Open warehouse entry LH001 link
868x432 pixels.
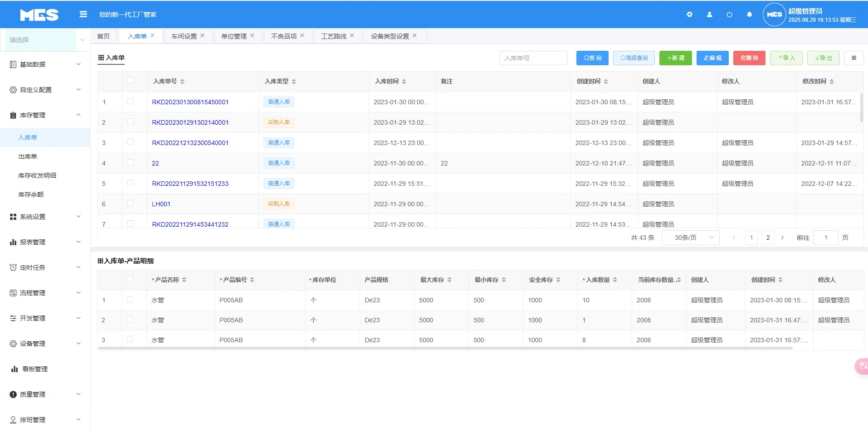click(161, 204)
